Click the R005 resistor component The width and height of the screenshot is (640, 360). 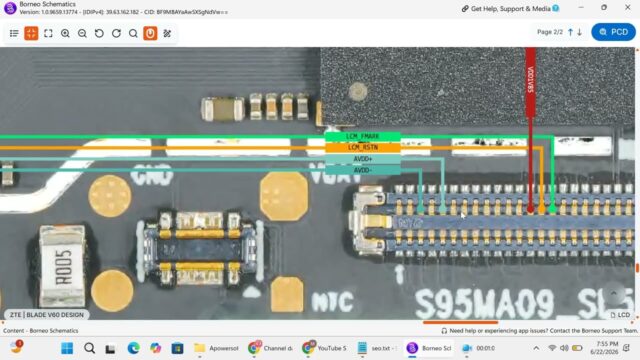pyautogui.click(x=62, y=267)
